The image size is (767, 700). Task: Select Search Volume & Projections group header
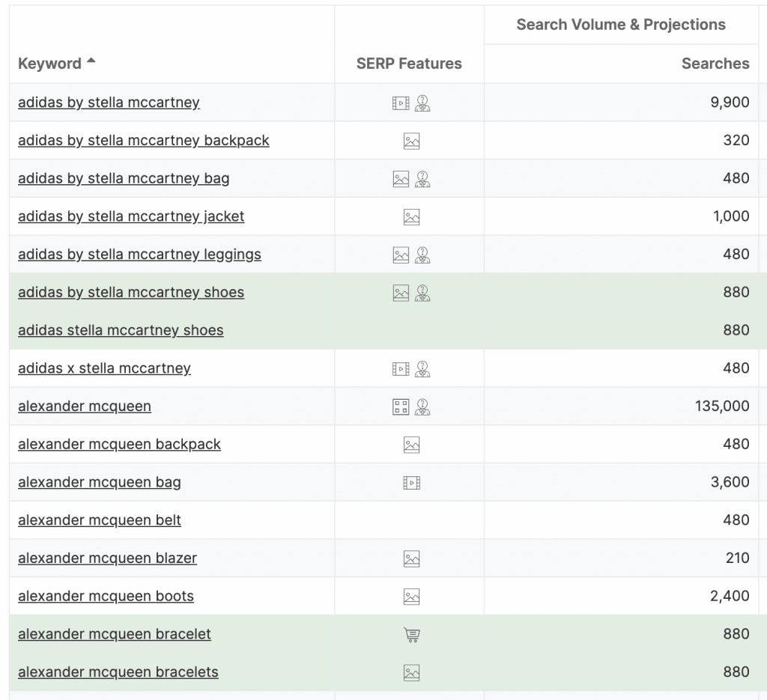[x=621, y=25]
